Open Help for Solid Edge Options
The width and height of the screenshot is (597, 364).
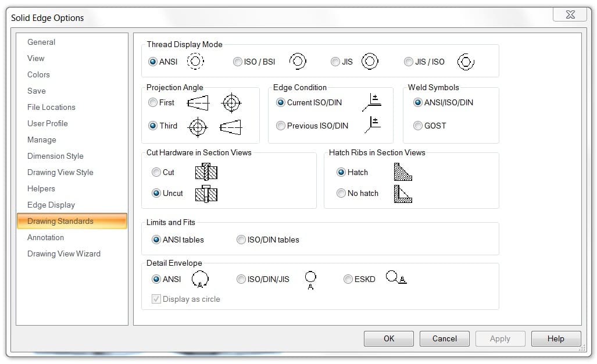tap(555, 338)
